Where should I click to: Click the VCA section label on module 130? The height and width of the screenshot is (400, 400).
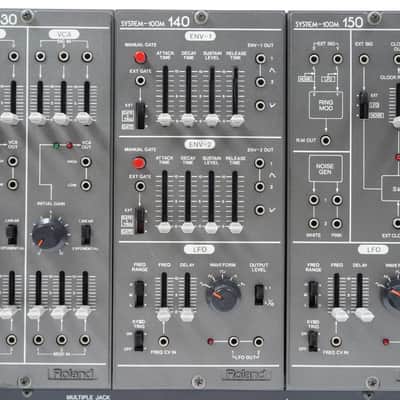point(64,34)
